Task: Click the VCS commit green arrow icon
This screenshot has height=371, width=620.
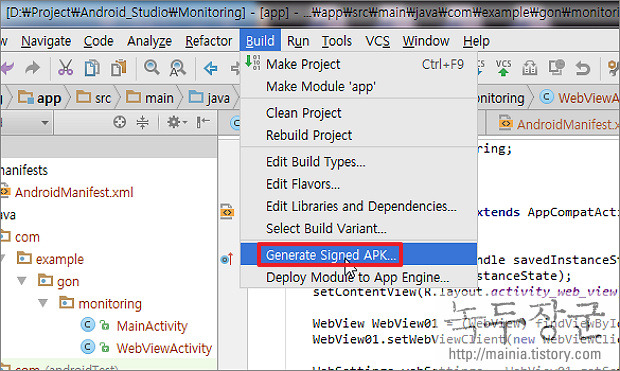Action: [503, 68]
